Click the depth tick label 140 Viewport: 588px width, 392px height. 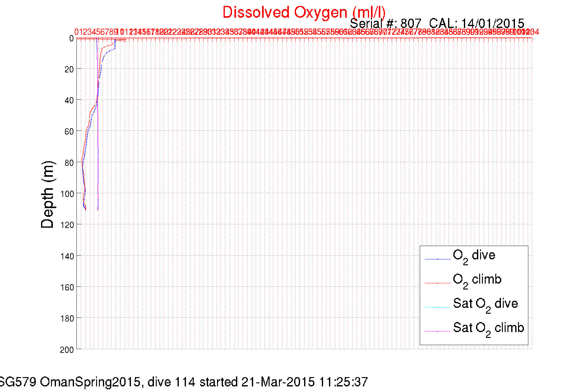67,256
